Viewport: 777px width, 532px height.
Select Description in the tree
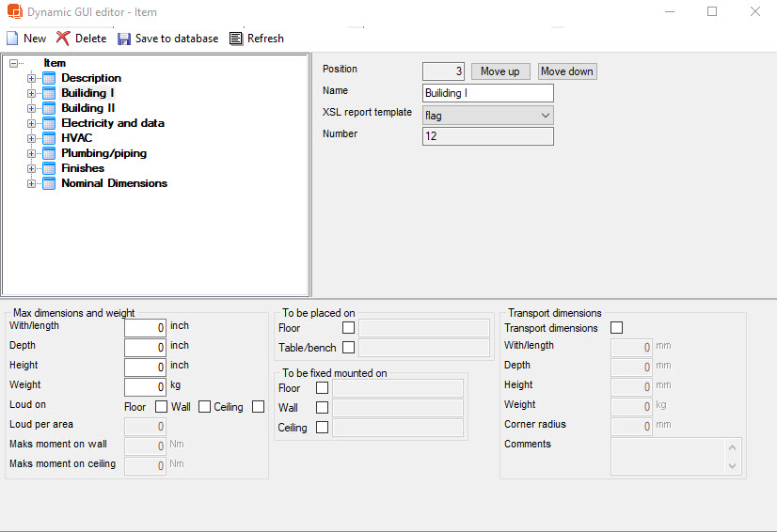91,78
